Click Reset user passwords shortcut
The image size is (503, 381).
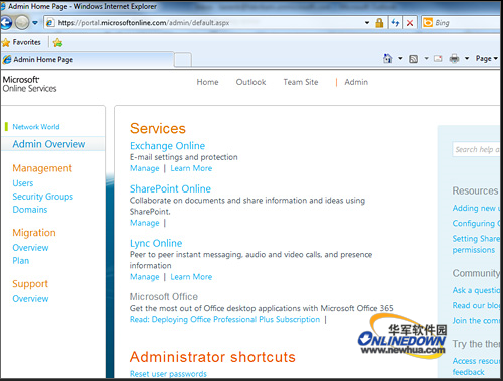coord(168,374)
